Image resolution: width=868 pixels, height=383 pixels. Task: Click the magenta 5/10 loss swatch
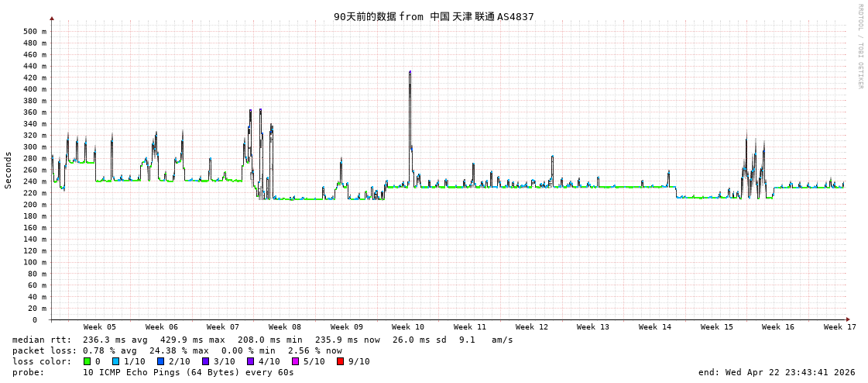[x=295, y=361]
